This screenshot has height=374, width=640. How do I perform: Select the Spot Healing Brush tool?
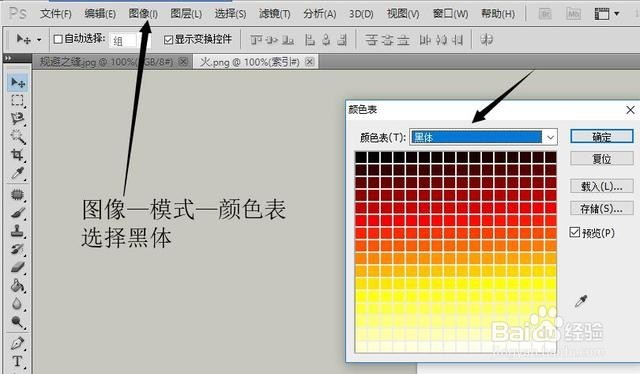(17, 194)
